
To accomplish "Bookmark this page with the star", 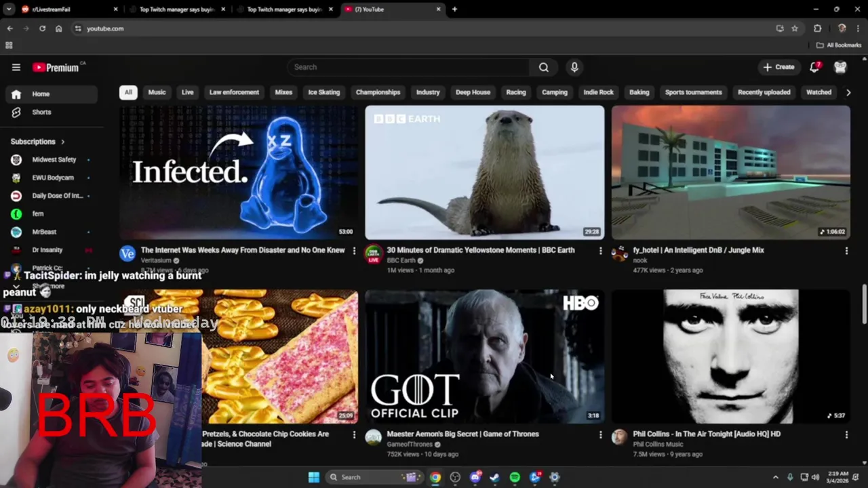I will [x=795, y=28].
